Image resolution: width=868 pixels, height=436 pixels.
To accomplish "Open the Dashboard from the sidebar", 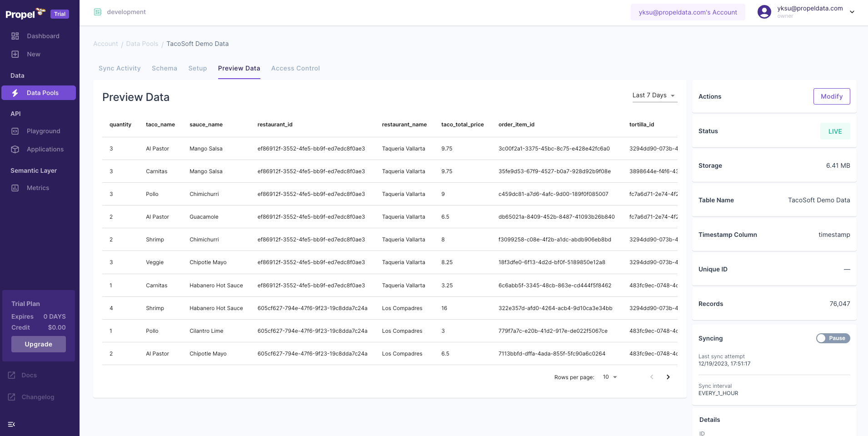I will (x=43, y=36).
